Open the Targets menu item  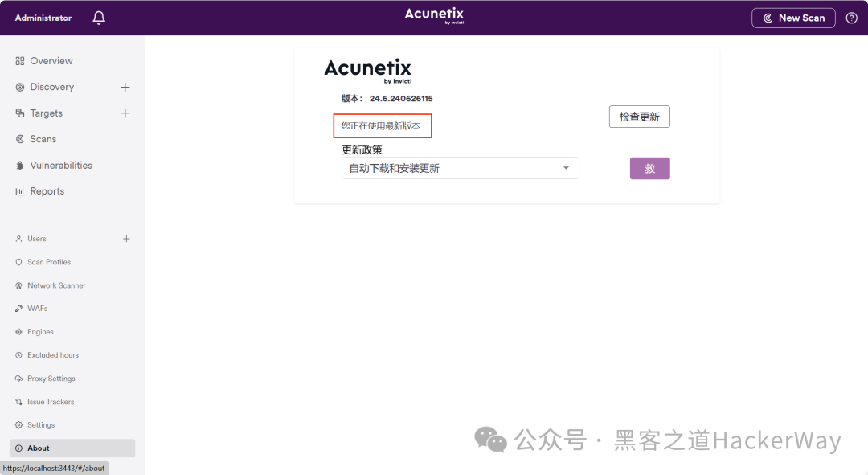pos(46,113)
